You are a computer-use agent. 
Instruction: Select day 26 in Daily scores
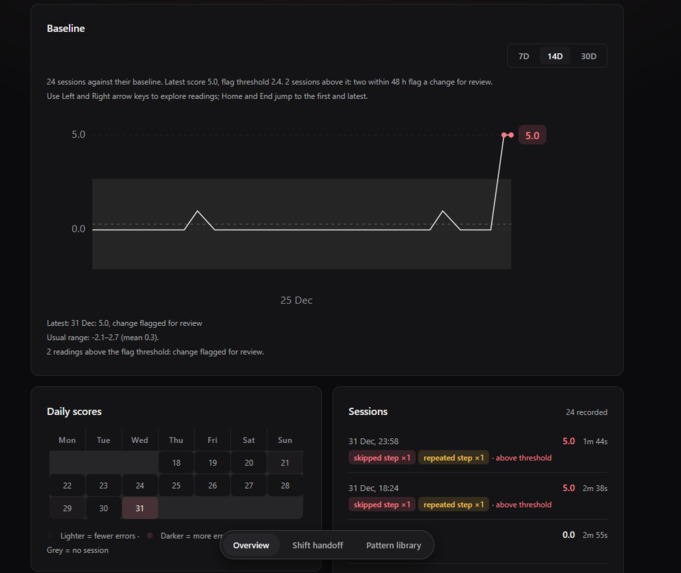(212, 485)
